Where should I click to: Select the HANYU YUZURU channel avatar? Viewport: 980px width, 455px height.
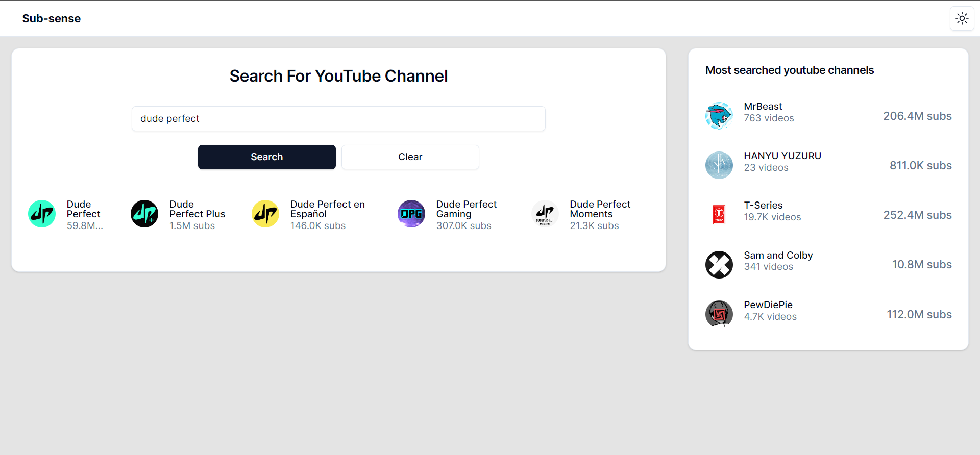[x=719, y=165]
